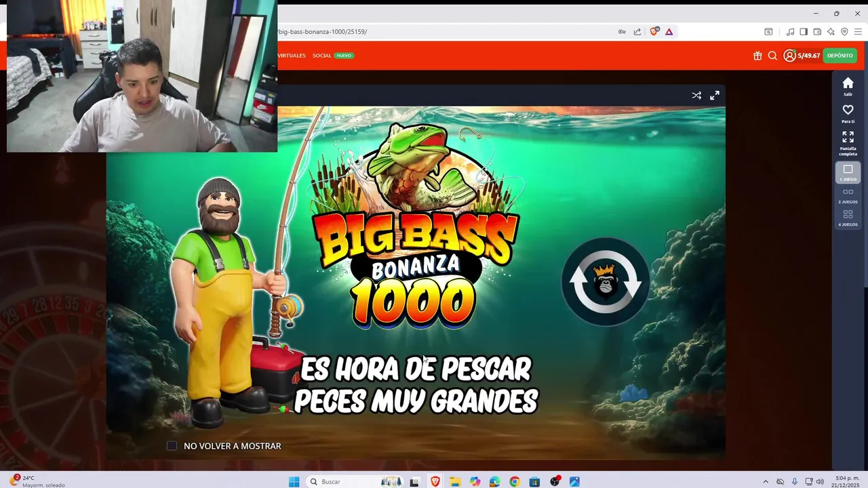This screenshot has height=488, width=868.
Task: Click the Big Bass Bonanza 1000 logo
Action: coord(416,227)
